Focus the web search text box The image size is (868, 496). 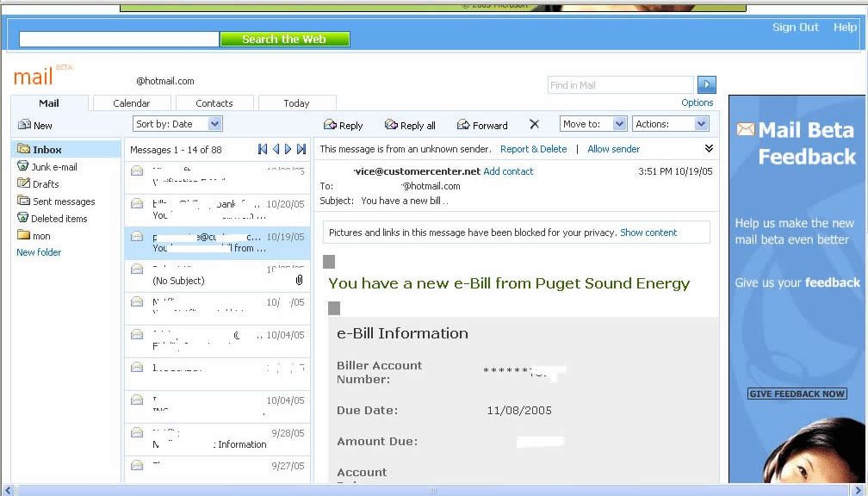coord(119,39)
